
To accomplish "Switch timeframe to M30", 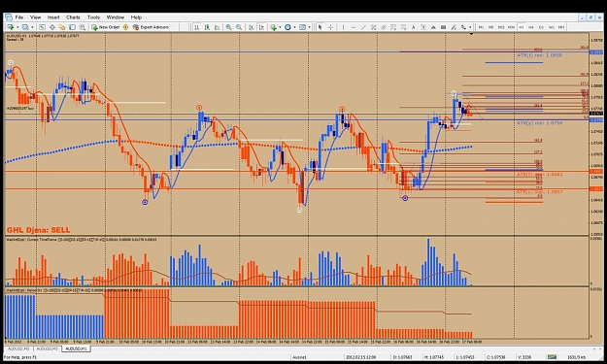I will pyautogui.click(x=511, y=27).
